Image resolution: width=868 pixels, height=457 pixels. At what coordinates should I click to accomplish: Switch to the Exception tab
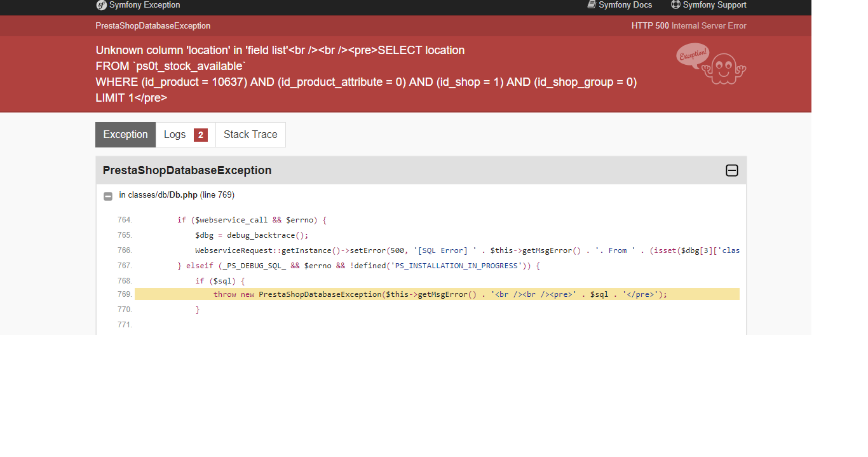coord(125,135)
